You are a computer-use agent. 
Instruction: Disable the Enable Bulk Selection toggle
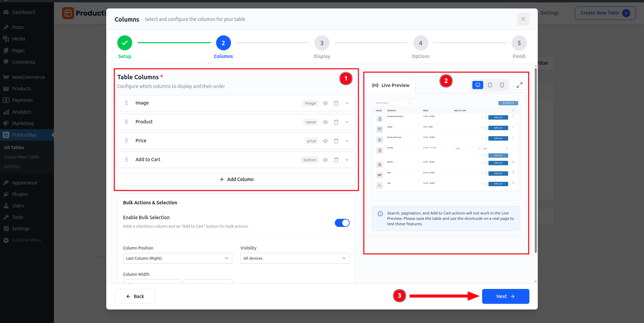pos(342,223)
